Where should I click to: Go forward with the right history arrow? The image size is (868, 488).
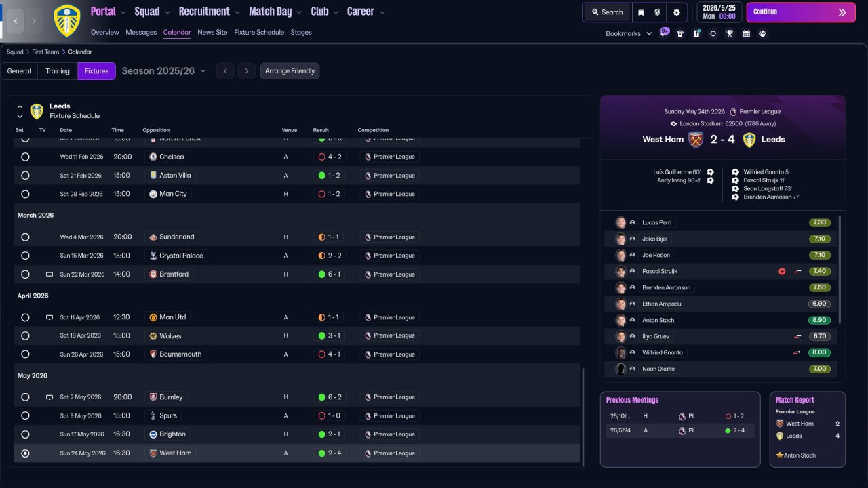click(34, 21)
